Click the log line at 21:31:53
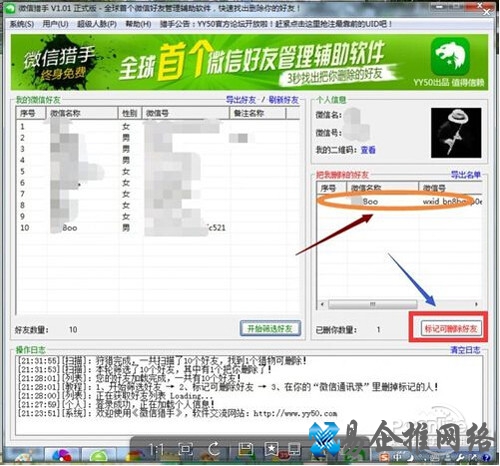The image size is (500, 466). point(144,369)
